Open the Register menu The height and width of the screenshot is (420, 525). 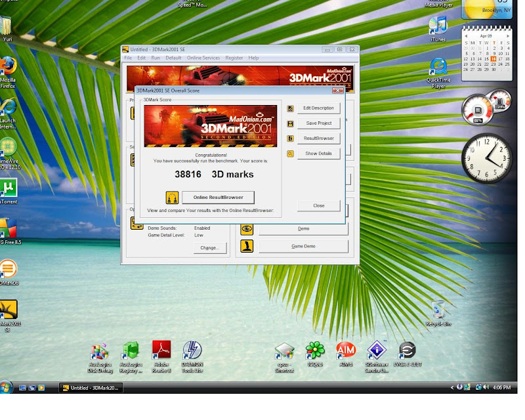click(x=234, y=58)
